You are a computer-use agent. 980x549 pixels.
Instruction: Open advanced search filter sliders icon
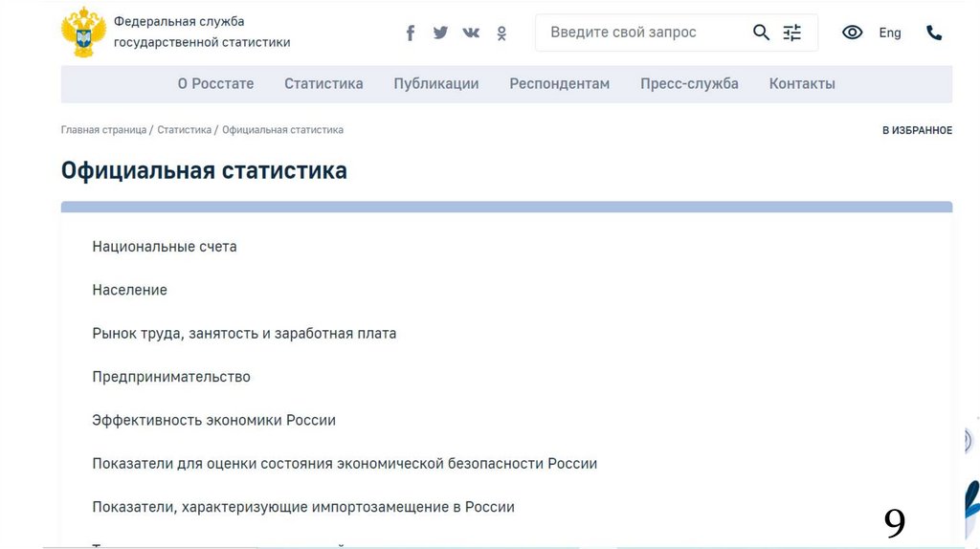pyautogui.click(x=791, y=33)
